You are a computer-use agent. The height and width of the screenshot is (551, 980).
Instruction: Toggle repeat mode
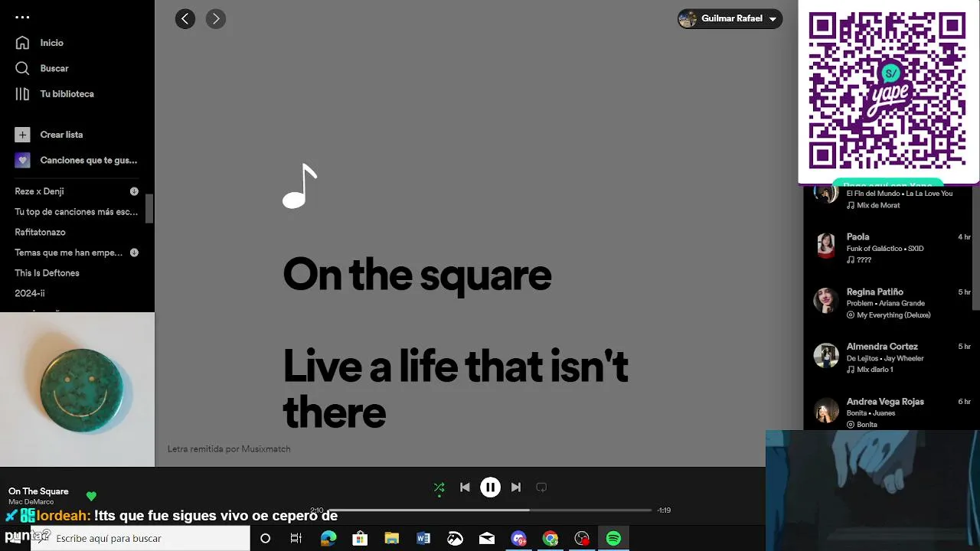[541, 487]
